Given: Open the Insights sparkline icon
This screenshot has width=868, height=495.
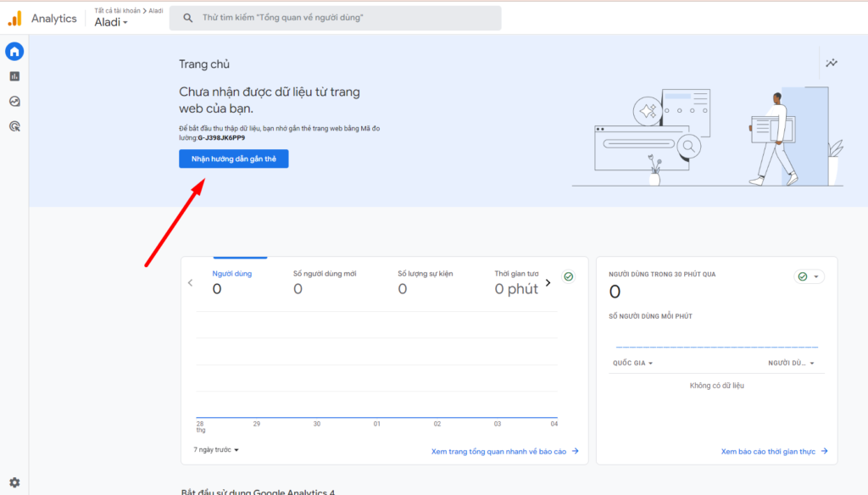Looking at the screenshot, I should coord(832,63).
